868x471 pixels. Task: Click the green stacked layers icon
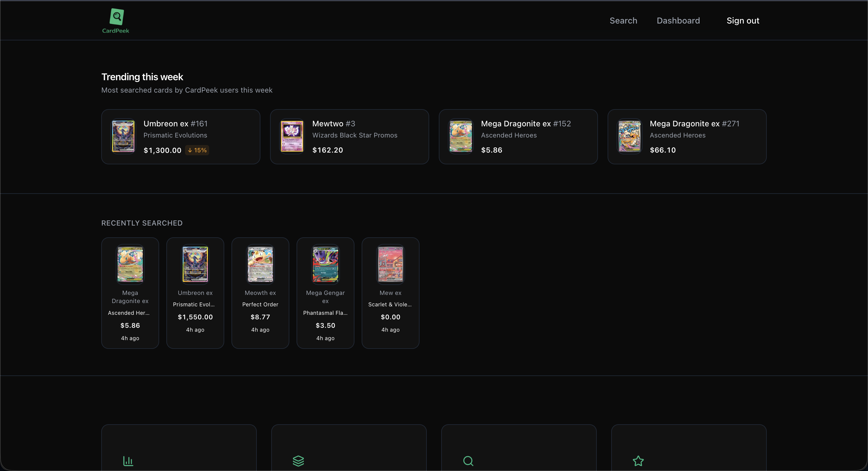(x=298, y=461)
